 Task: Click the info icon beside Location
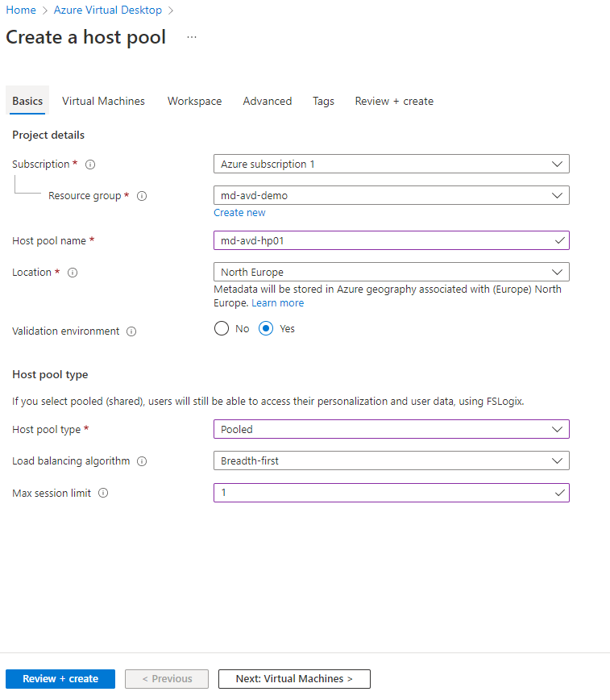(73, 273)
